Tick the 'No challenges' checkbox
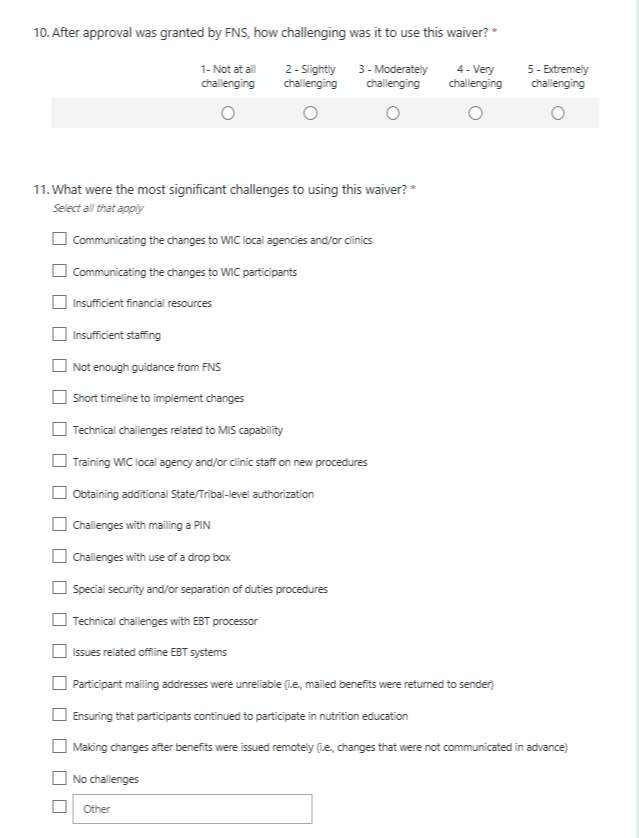639x838 pixels. pos(60,779)
